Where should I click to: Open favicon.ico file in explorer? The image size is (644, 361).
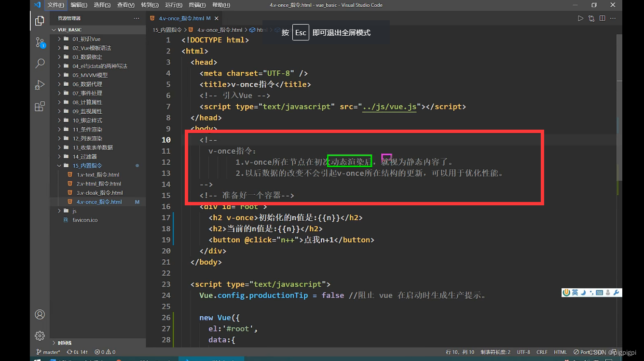(x=97, y=220)
